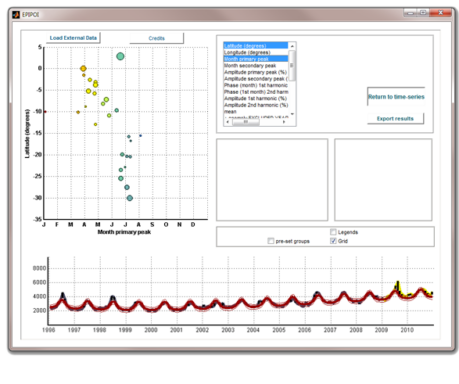Click the Load External Data button
459x384 pixels.
pos(73,38)
